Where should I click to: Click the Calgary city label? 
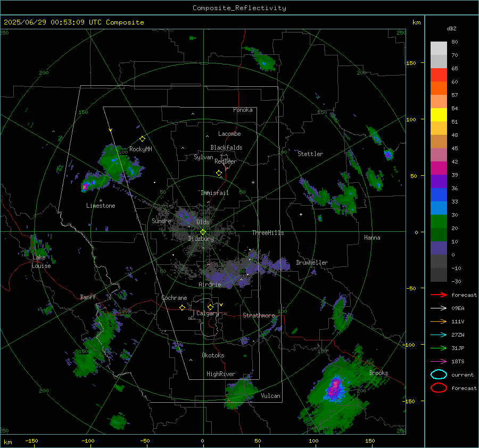pos(208,313)
